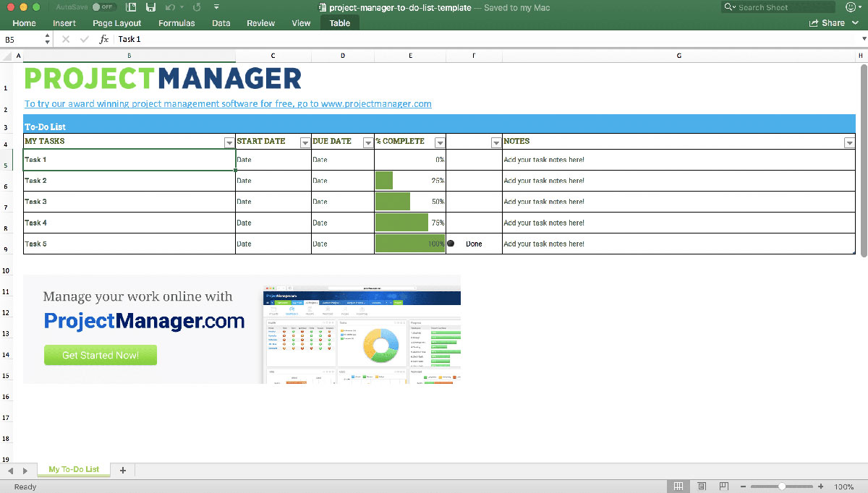Go to next sheet with right arrow
Viewport: 868px width, 493px height.
[x=25, y=471]
